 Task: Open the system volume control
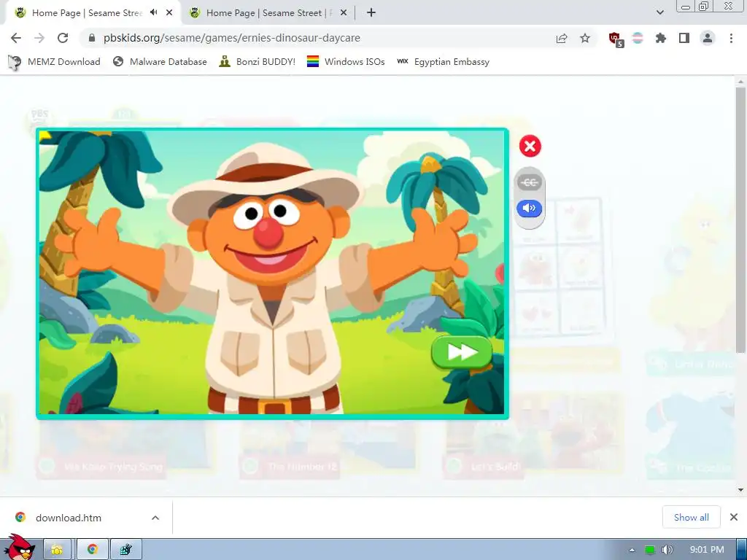pyautogui.click(x=667, y=550)
